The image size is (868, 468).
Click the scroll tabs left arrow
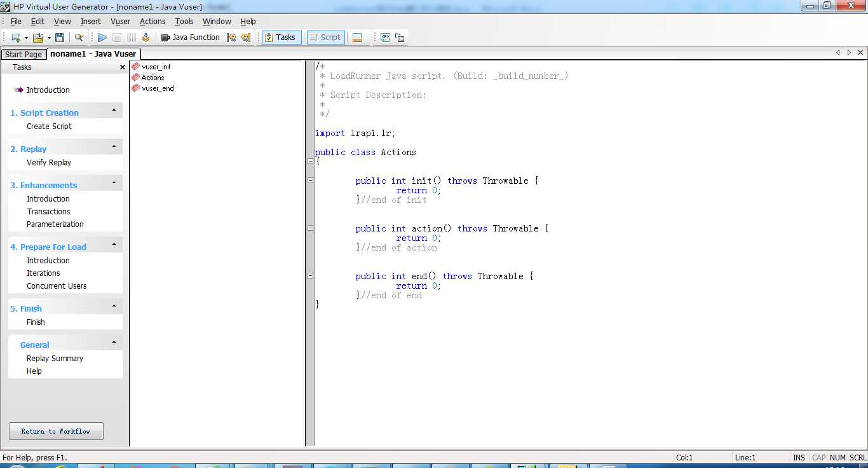pyautogui.click(x=838, y=53)
